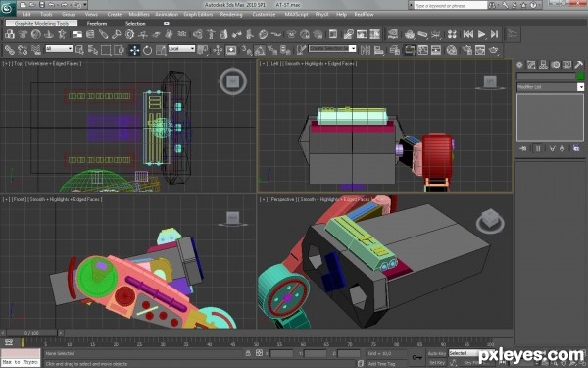Click the InfoCenter keyword search field

coord(451,5)
